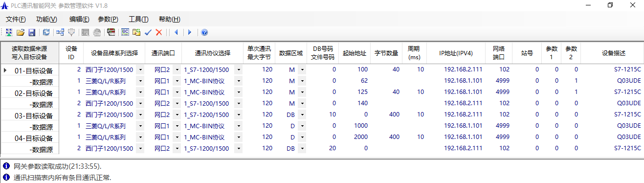The image size is (644, 183).
Task: Open the 工具(T) menu
Action: (138, 19)
